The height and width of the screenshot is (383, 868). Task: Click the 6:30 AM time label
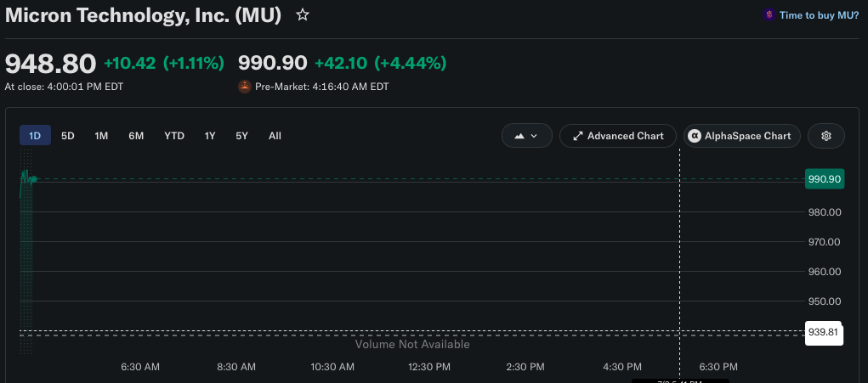(x=140, y=367)
